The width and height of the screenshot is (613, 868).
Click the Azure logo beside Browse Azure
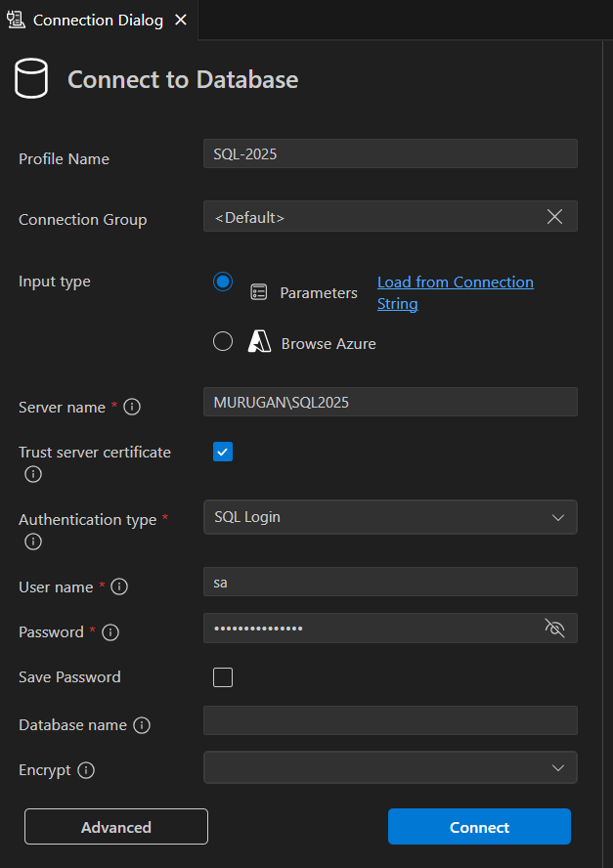click(260, 342)
